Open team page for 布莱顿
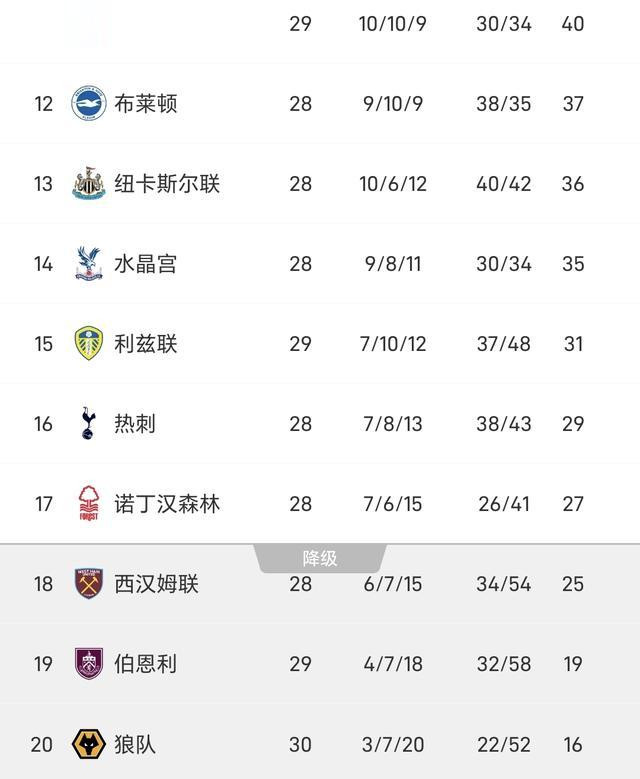640x779 pixels. click(x=146, y=104)
